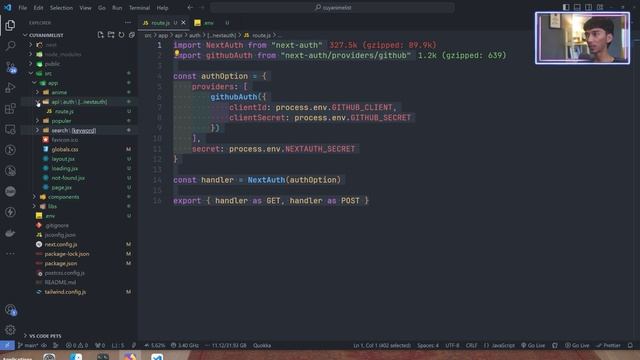Open notifications bell in status bar
Screen dimensions: 640x360
pyautogui.click(x=630, y=345)
